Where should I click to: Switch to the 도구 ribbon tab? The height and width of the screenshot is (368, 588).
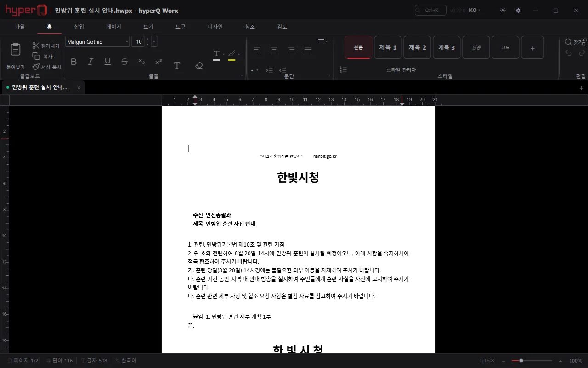click(181, 27)
